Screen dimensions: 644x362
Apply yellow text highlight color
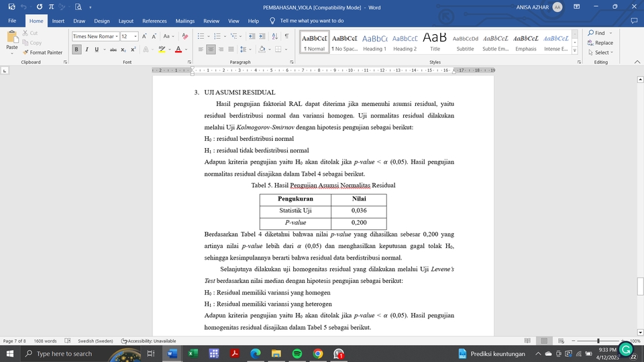tap(162, 50)
